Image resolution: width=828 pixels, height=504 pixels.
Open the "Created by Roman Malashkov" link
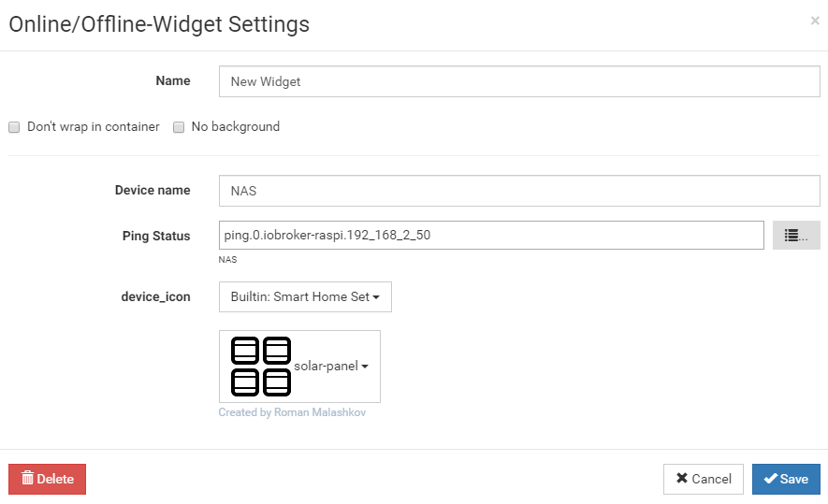(x=292, y=412)
